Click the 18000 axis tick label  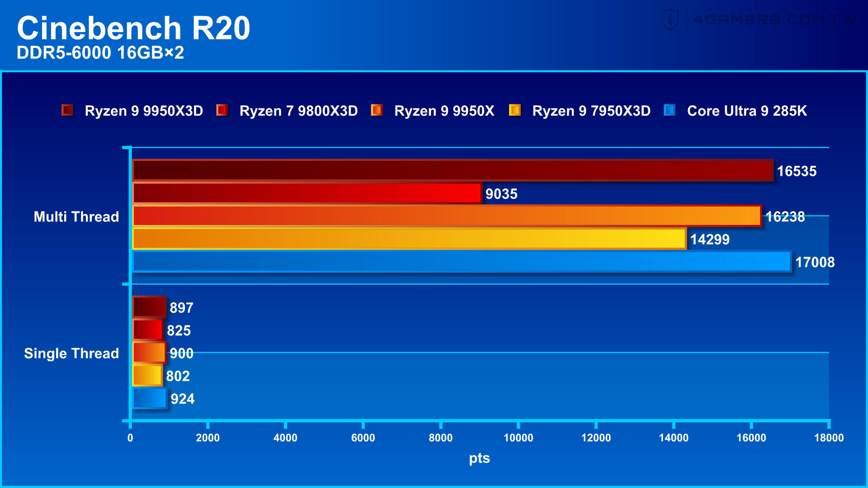coord(829,437)
